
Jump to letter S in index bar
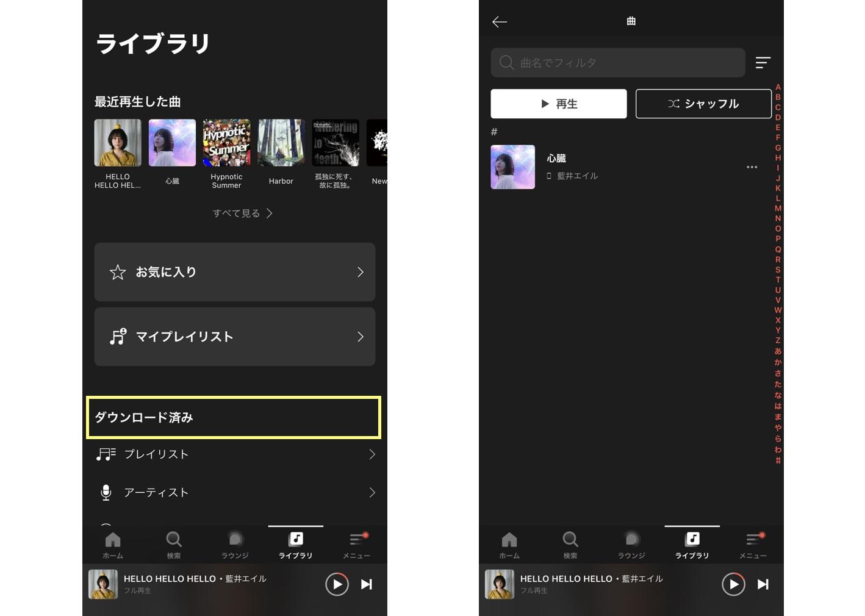(778, 270)
